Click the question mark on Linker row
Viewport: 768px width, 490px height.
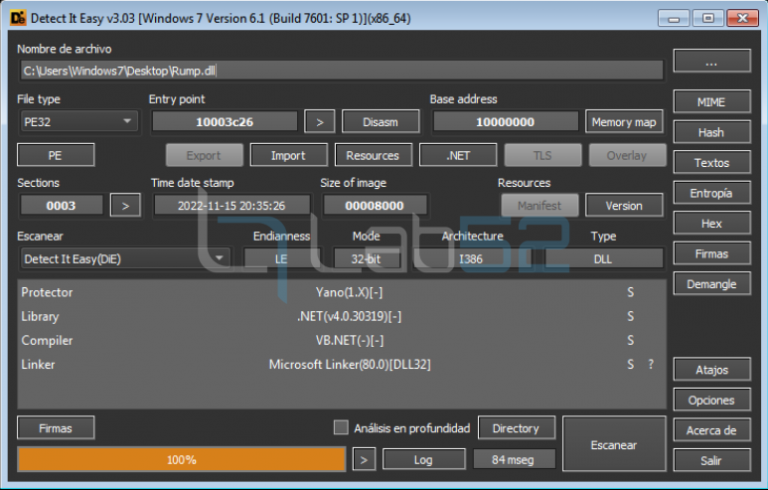coord(651,364)
